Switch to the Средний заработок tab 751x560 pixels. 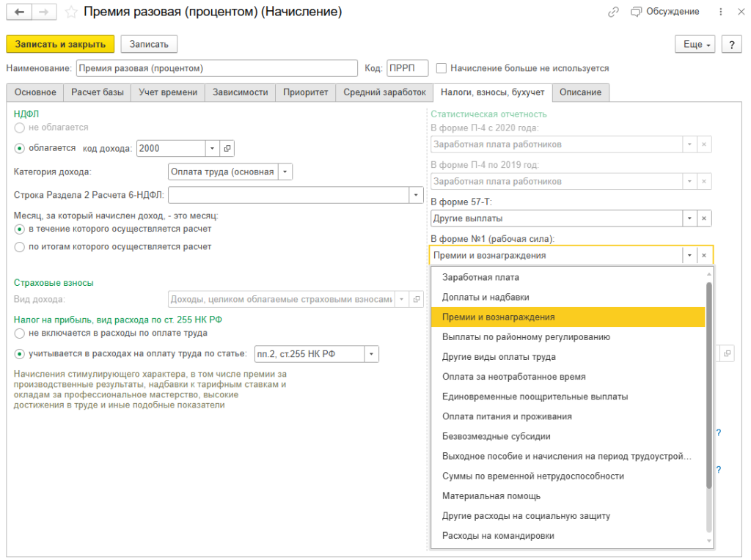(384, 92)
